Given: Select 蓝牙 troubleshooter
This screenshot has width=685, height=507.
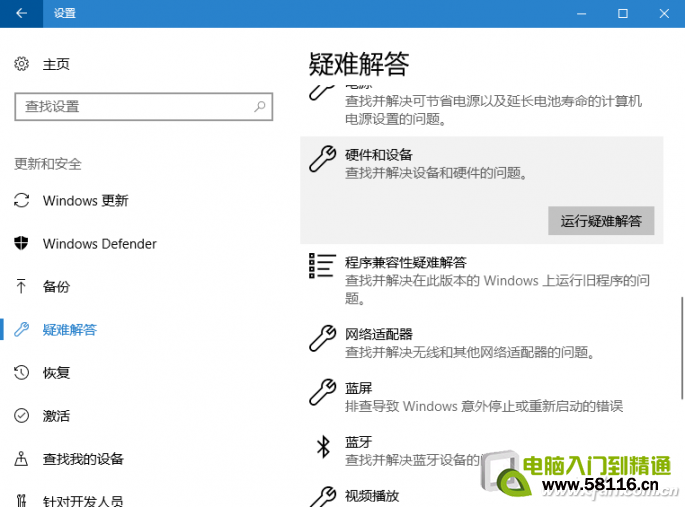Looking at the screenshot, I should point(359,442).
